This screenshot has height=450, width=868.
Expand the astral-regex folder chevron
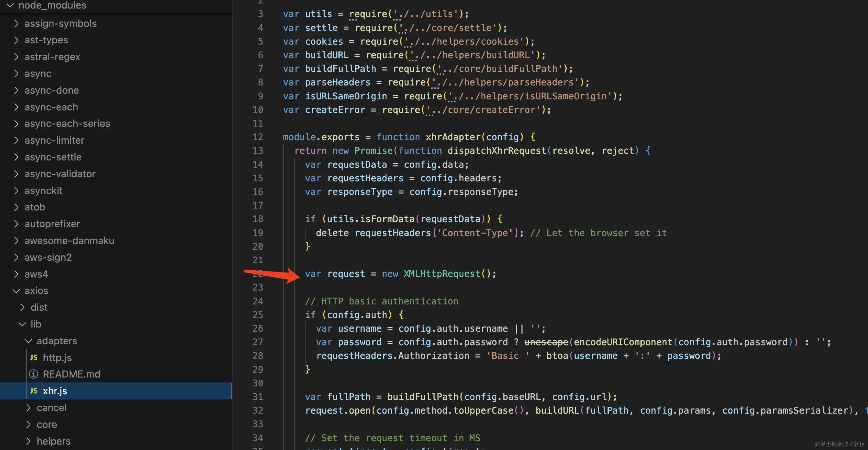tap(16, 57)
